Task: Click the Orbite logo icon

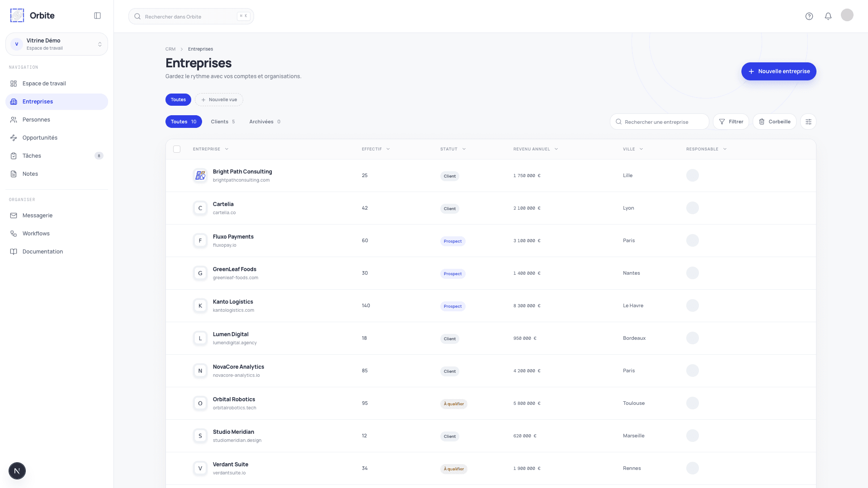Action: coord(17,15)
